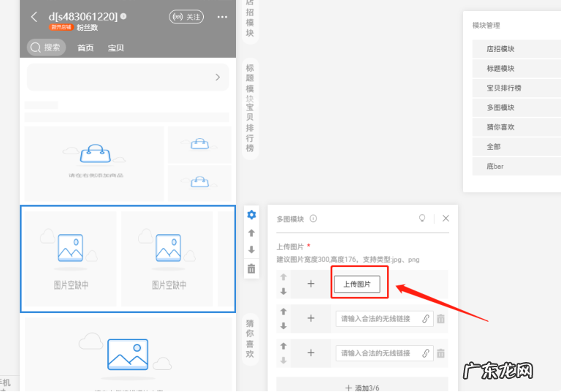Delete module with toolbar trash icon

click(251, 268)
